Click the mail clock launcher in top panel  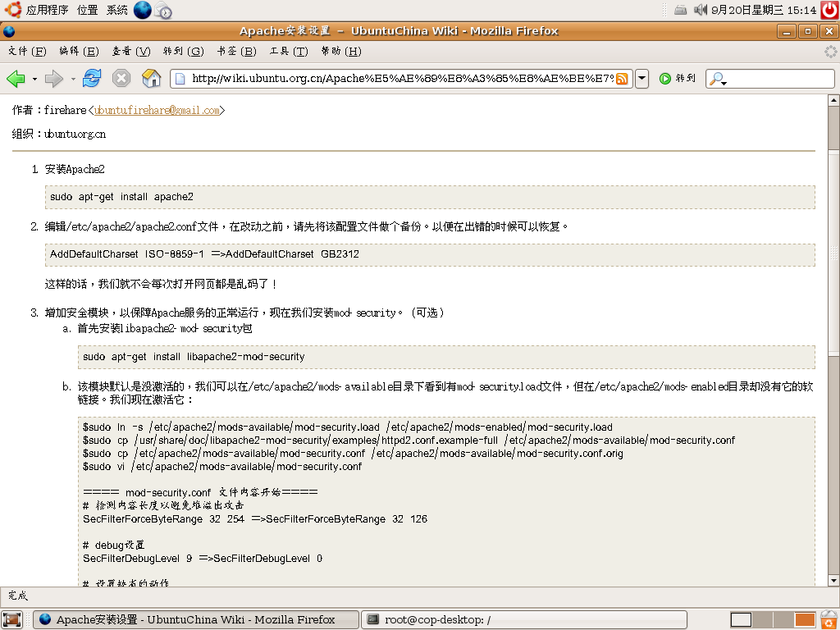(x=163, y=10)
